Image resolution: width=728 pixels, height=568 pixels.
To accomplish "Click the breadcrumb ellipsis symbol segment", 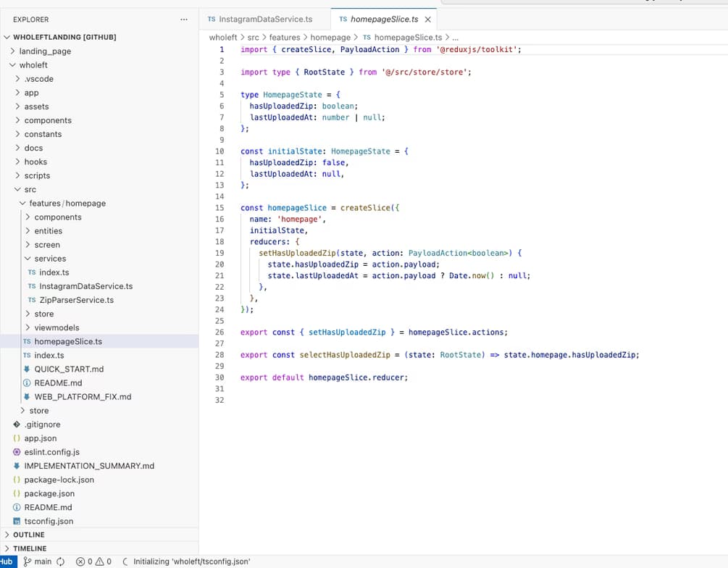I will coord(456,38).
